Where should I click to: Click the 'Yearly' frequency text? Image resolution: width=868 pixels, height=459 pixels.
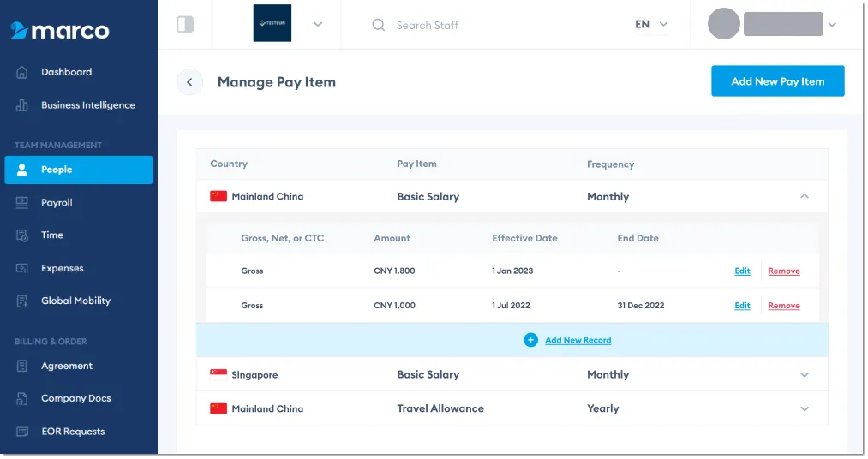[602, 408]
